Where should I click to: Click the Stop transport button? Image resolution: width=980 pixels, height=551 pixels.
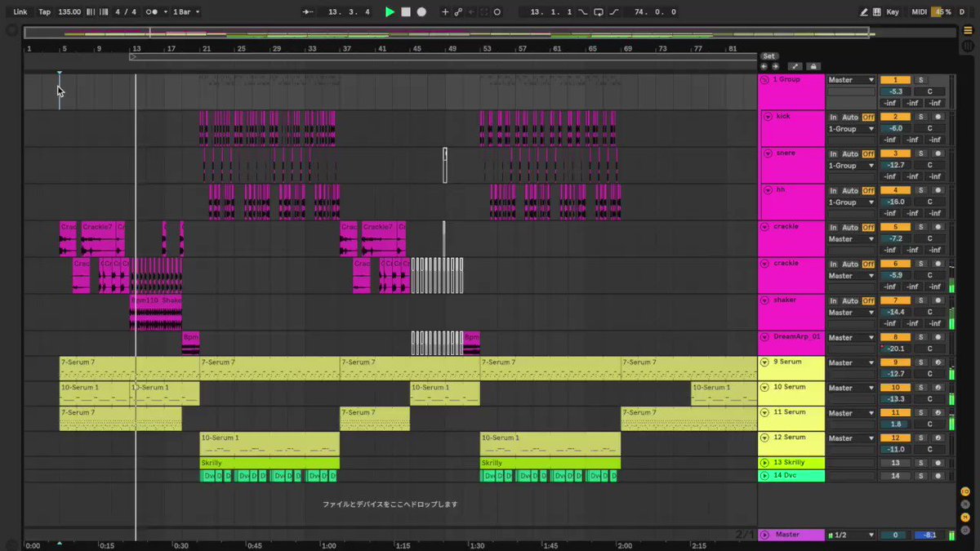point(405,12)
